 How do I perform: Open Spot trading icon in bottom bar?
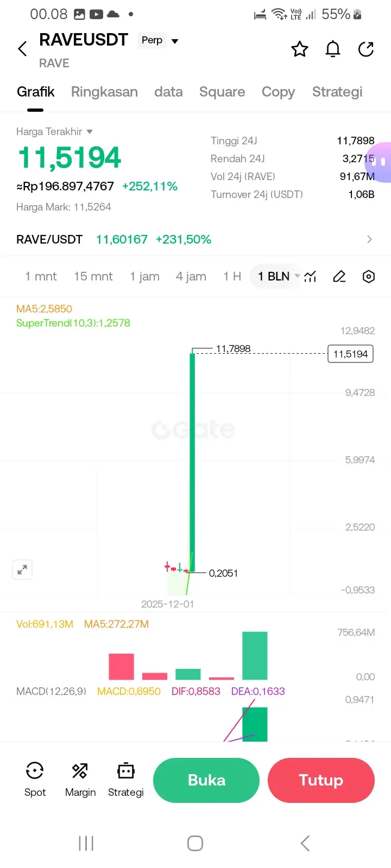pos(35,780)
